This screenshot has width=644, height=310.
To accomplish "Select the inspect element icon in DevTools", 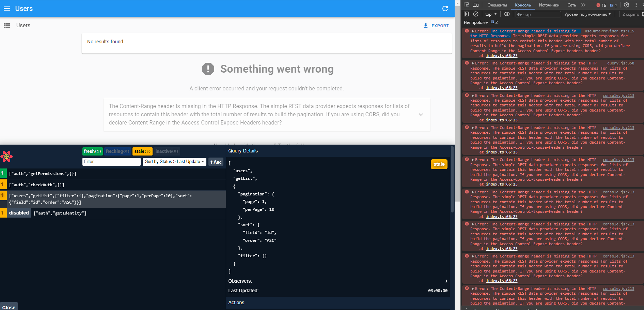I will coord(466,5).
